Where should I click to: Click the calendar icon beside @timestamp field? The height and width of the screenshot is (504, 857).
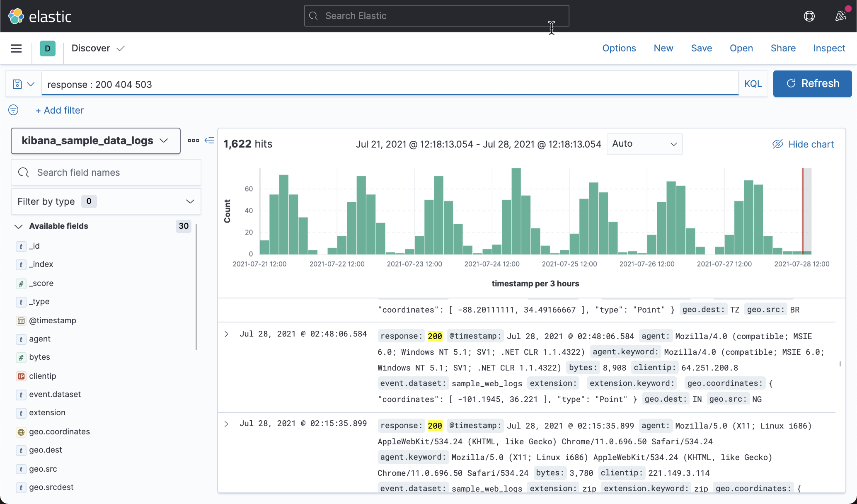click(21, 320)
